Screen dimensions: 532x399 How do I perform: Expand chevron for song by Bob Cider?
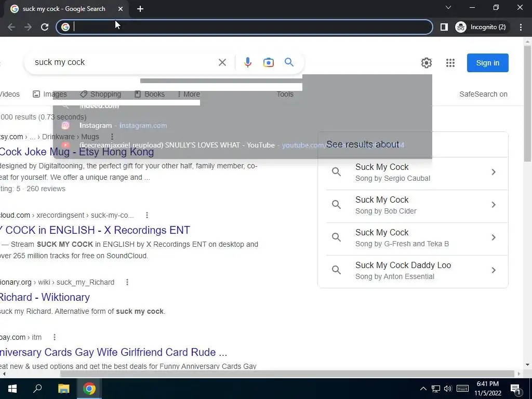[x=494, y=205]
